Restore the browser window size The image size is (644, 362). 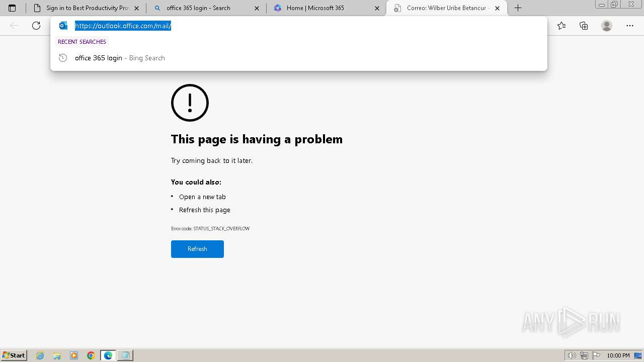614,5
